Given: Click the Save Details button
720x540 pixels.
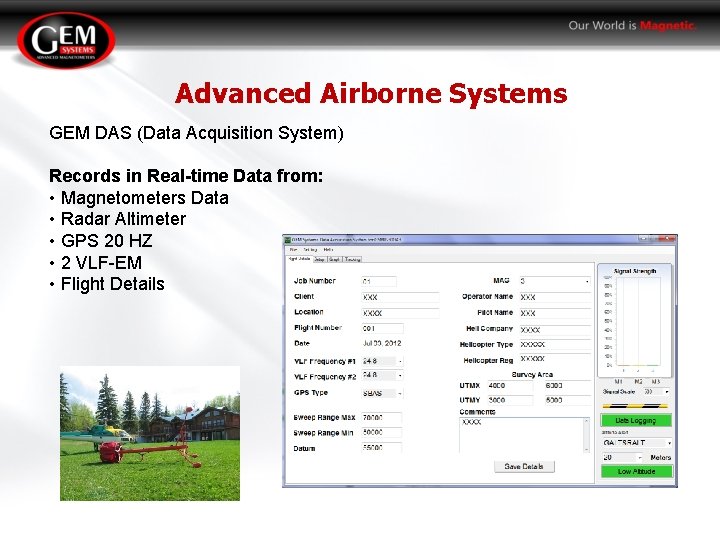Looking at the screenshot, I should [x=524, y=467].
